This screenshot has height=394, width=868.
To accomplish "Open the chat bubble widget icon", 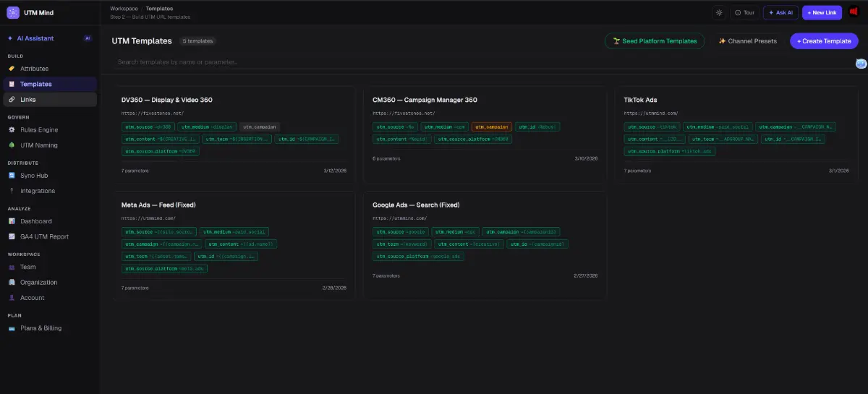I will point(861,64).
